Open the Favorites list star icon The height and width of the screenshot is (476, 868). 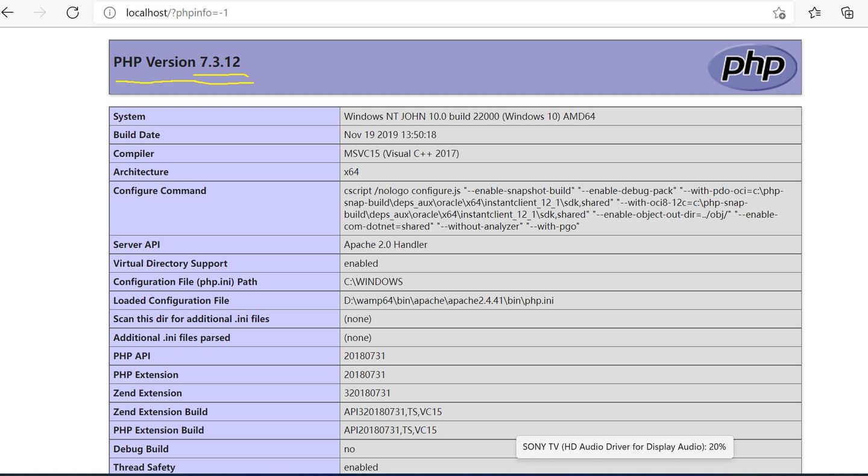[814, 12]
